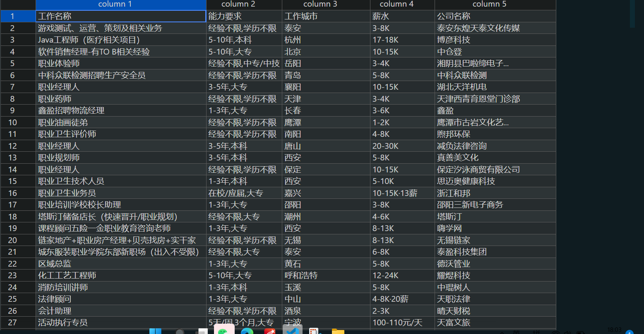
Task: Click the cell '工作城市'
Action: pos(326,16)
